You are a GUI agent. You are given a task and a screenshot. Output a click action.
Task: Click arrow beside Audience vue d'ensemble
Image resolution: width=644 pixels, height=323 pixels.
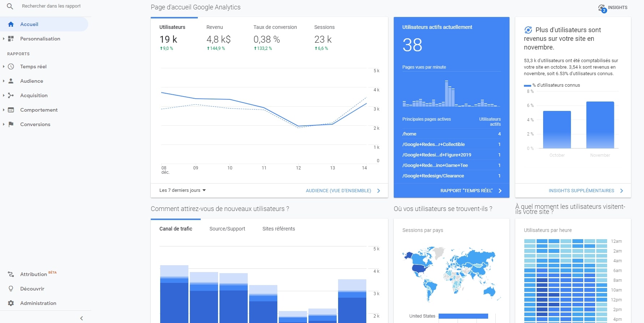379,191
